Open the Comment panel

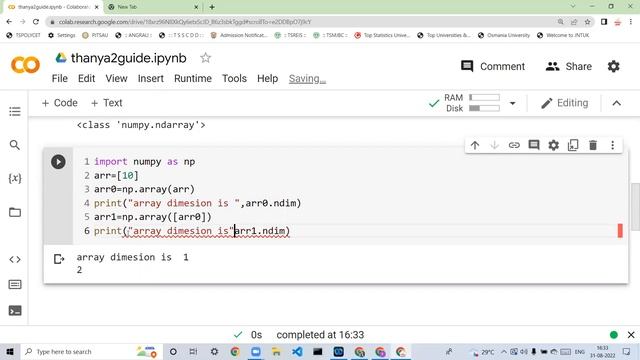click(493, 66)
